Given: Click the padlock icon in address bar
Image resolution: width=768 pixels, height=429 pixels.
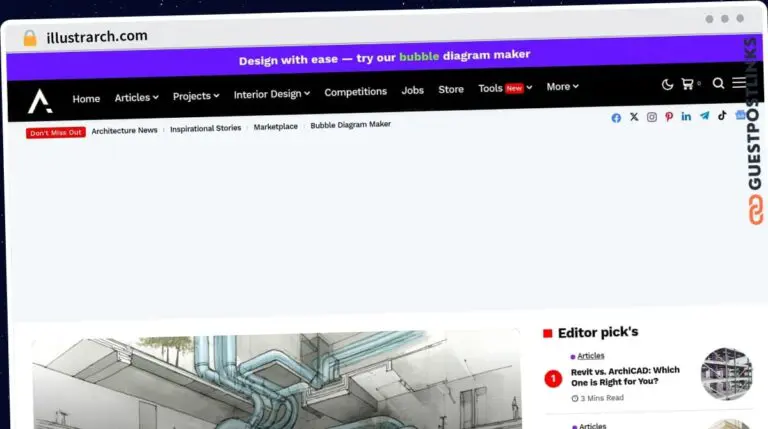Looking at the screenshot, I should coord(30,38).
